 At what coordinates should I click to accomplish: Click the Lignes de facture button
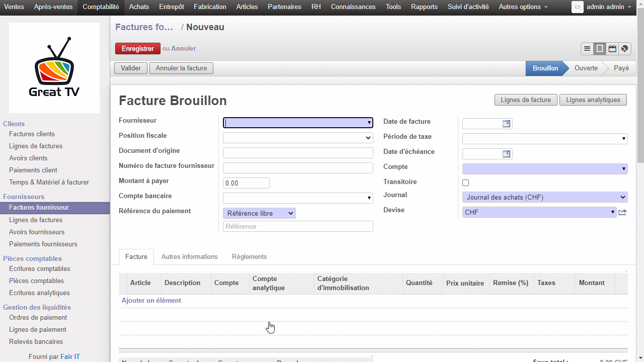[x=526, y=100]
